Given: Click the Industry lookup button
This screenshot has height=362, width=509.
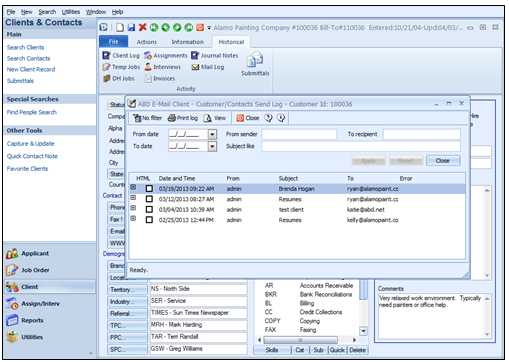Looking at the screenshot, I should (127, 301).
